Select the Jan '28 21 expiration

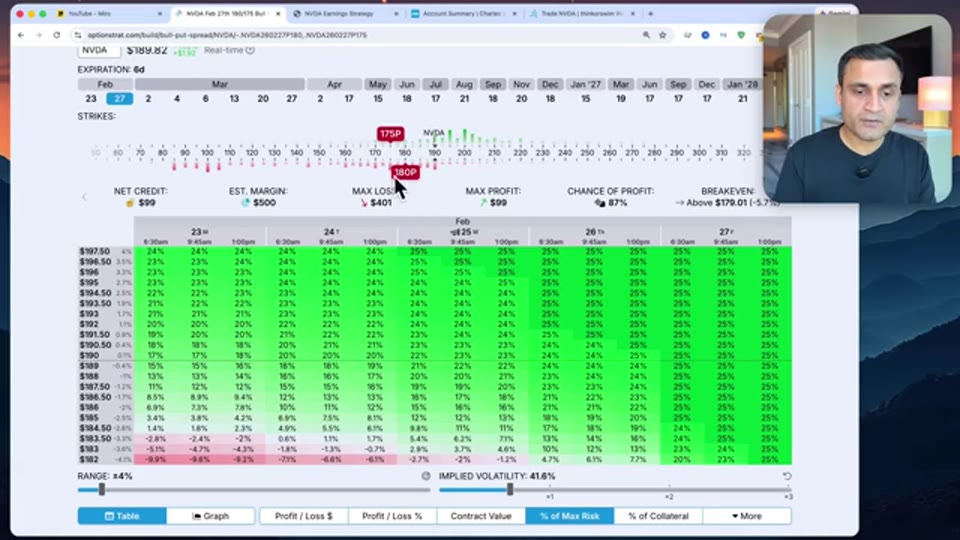pyautogui.click(x=742, y=99)
